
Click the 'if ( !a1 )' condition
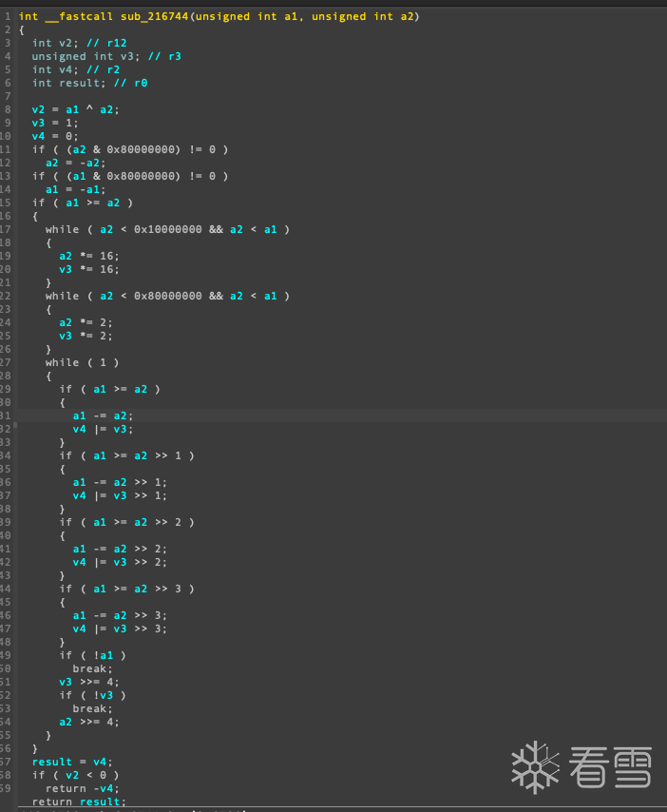pyautogui.click(x=92, y=656)
